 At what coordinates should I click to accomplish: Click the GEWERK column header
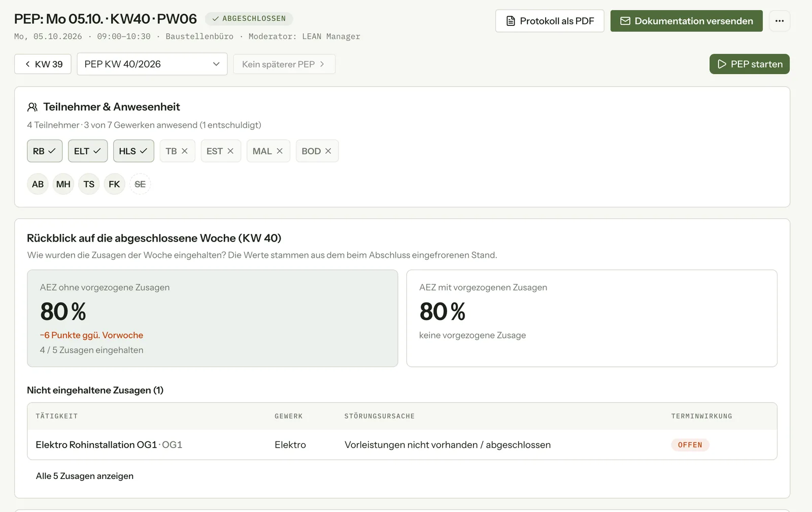tap(289, 416)
